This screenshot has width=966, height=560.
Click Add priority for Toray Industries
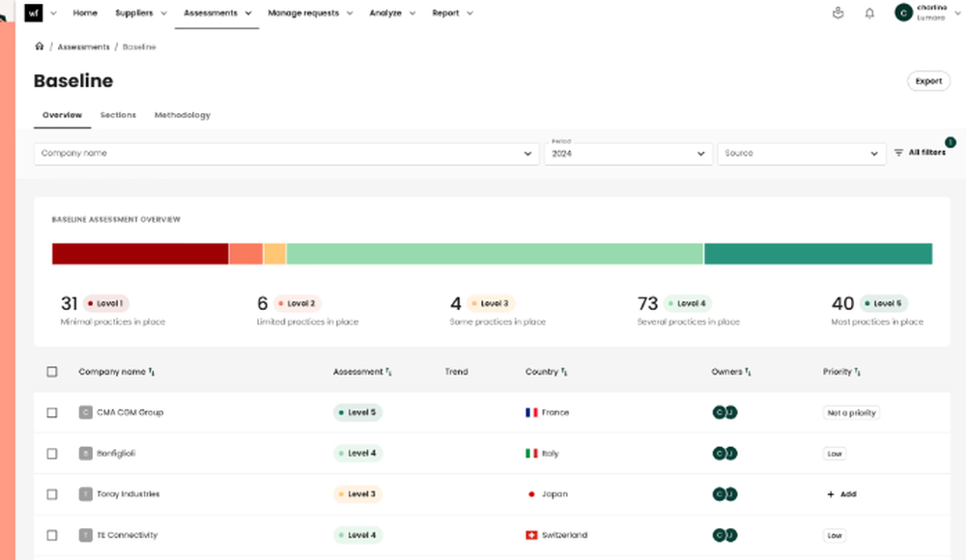point(842,493)
